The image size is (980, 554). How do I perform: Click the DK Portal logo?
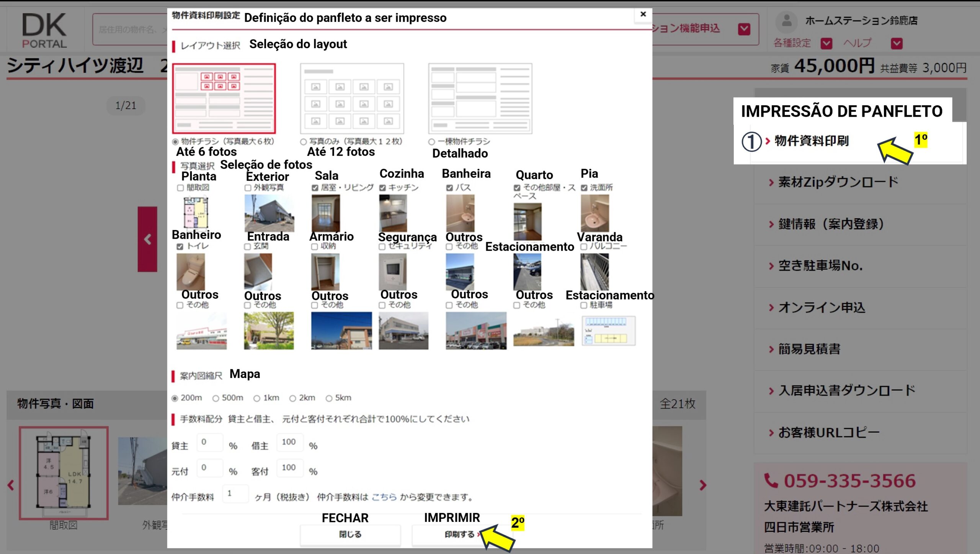[44, 30]
